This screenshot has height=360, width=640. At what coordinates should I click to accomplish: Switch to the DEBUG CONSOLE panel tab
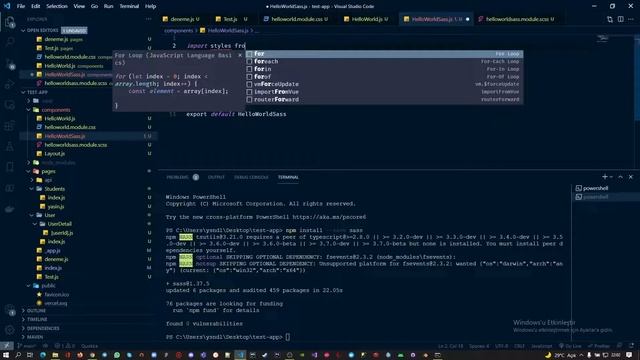coord(251,177)
